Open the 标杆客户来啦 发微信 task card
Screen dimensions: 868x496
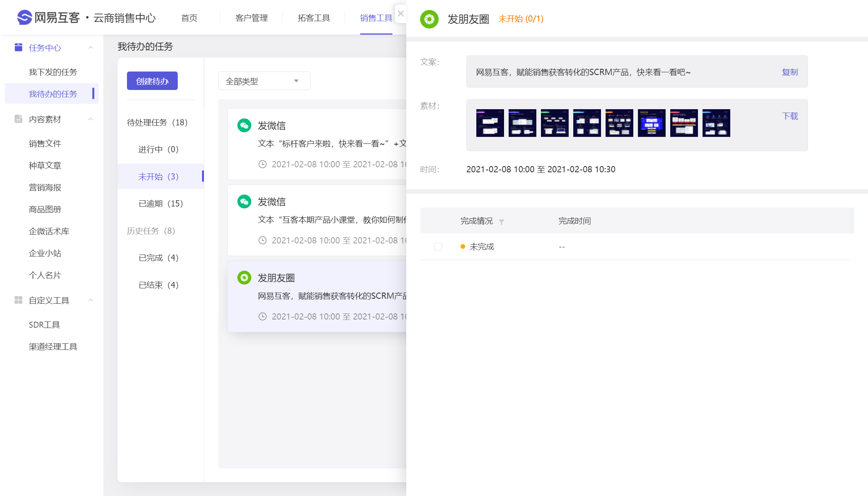(317, 144)
